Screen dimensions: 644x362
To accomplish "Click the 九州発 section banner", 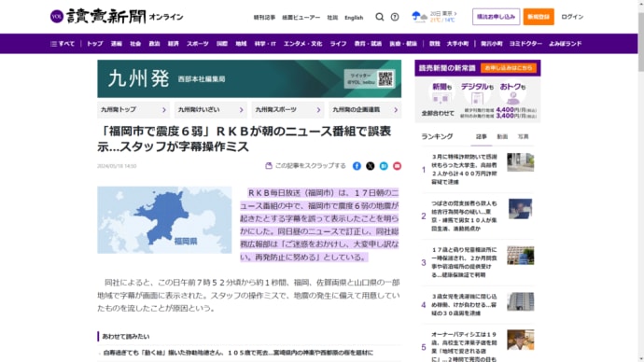I will 249,78.
